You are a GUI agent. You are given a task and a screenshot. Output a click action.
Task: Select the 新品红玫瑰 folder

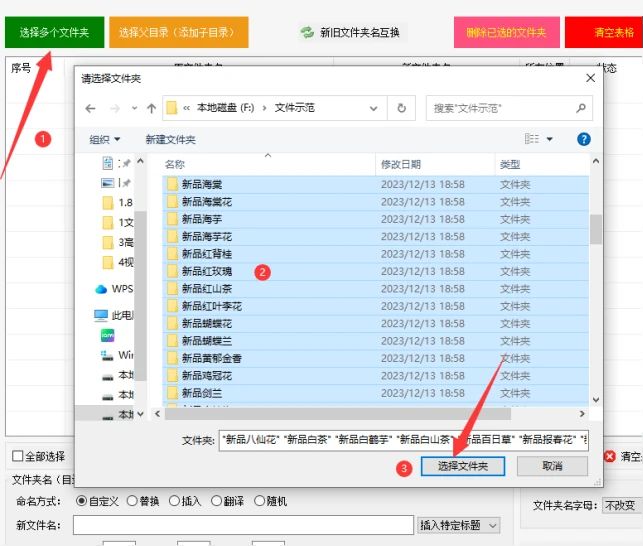(x=376, y=272)
